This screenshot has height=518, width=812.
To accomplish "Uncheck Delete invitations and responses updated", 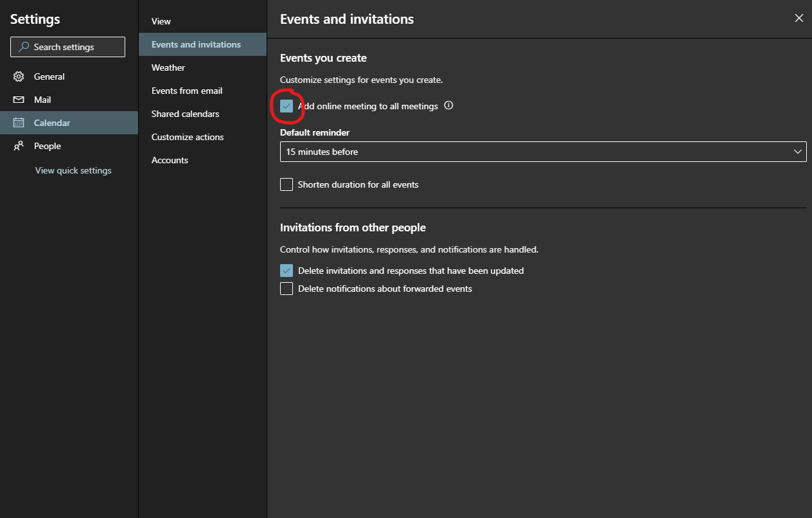I will pyautogui.click(x=287, y=271).
